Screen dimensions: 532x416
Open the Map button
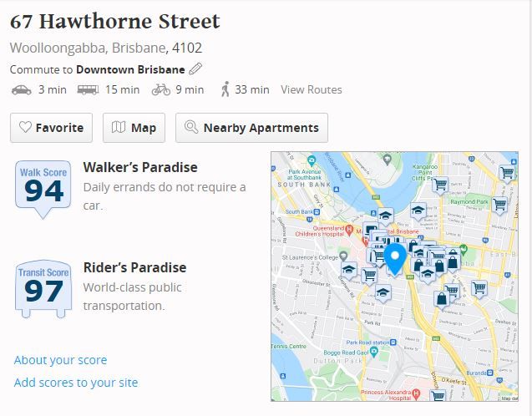(x=134, y=128)
